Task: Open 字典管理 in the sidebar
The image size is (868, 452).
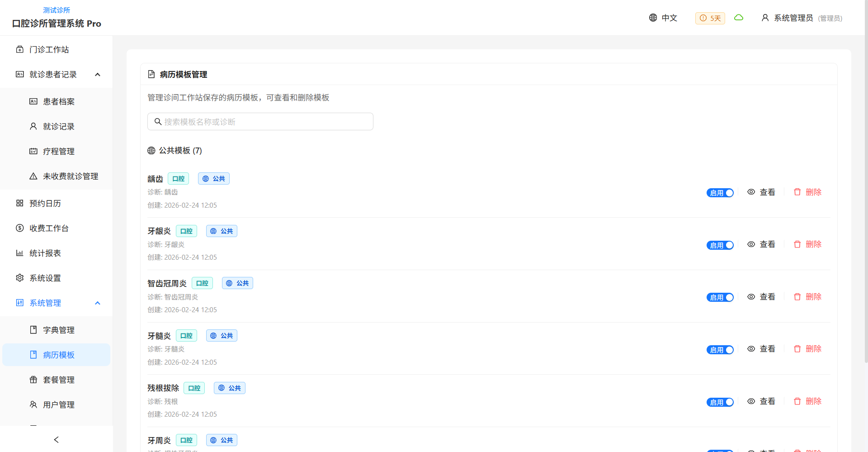Action: pyautogui.click(x=58, y=330)
